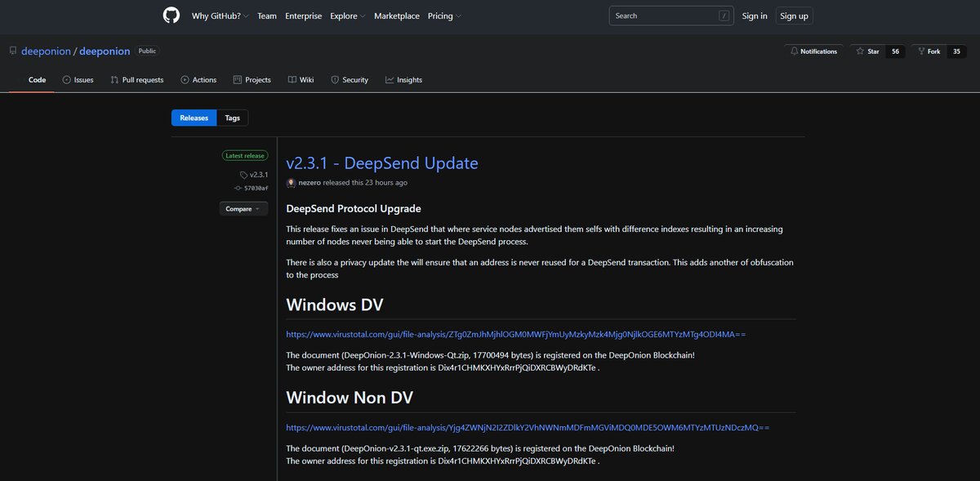980x481 pixels.
Task: Expand the Explore dropdown menu
Action: pyautogui.click(x=348, y=16)
